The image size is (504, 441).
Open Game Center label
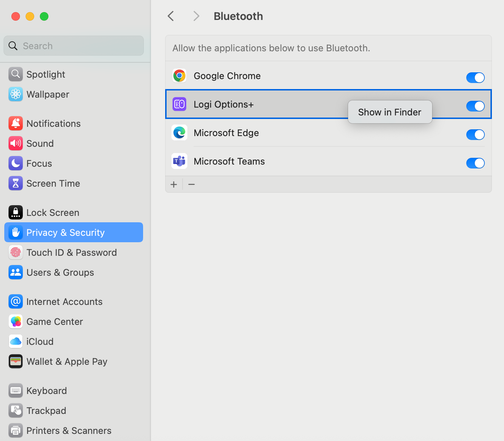(x=54, y=322)
